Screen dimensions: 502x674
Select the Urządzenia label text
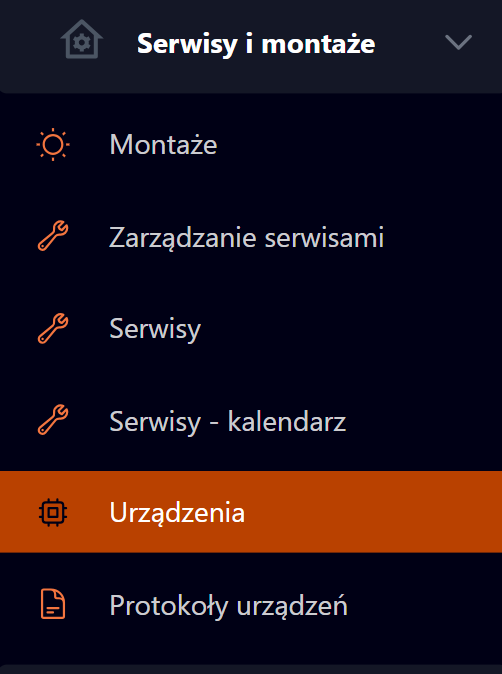[177, 512]
